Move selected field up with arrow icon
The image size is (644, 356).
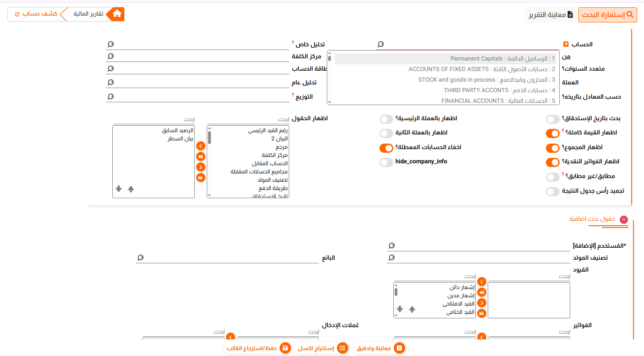pos(131,189)
